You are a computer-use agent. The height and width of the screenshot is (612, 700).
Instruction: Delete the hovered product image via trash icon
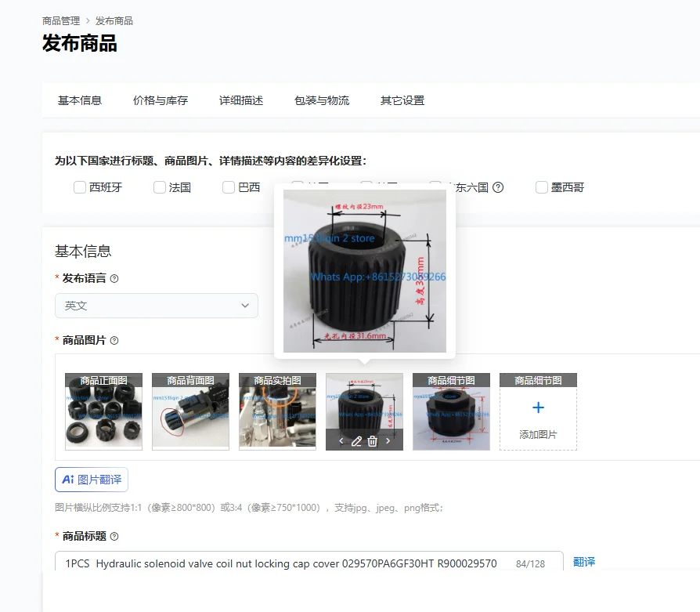(373, 441)
